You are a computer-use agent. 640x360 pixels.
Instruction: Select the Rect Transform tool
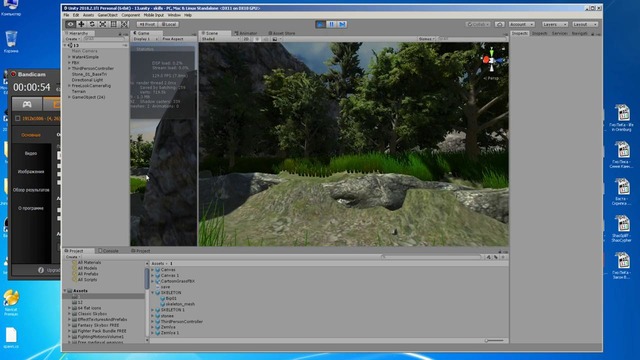pos(113,24)
